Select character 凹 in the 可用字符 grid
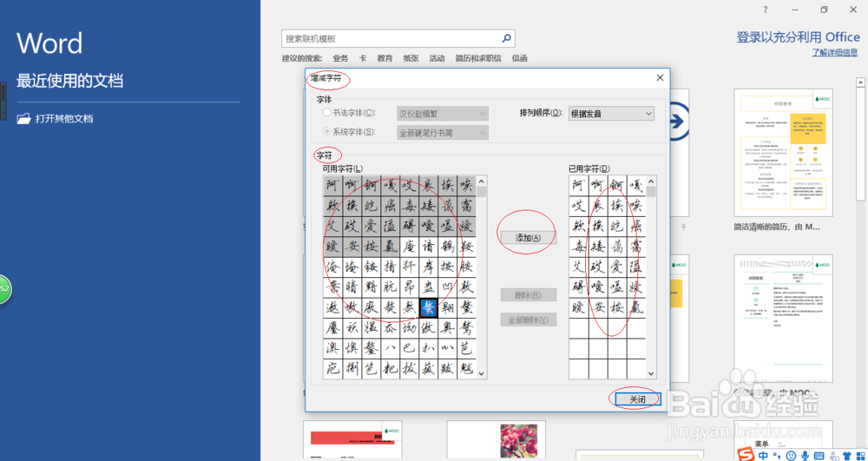The height and width of the screenshot is (461, 868). coord(448,289)
